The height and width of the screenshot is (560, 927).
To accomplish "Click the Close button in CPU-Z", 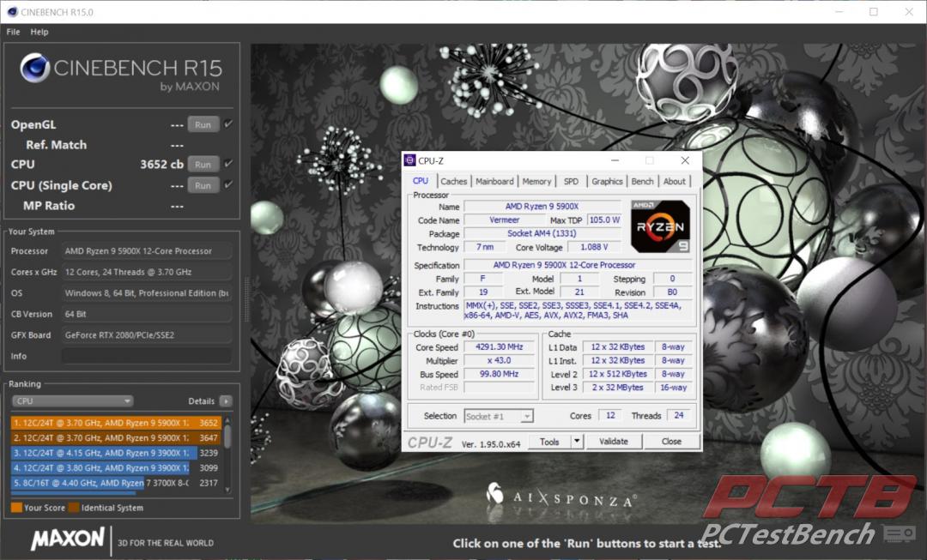I will click(671, 442).
